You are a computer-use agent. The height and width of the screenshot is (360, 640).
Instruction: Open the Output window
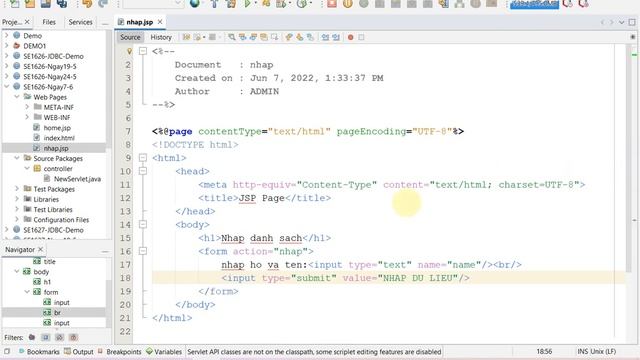tap(79, 351)
